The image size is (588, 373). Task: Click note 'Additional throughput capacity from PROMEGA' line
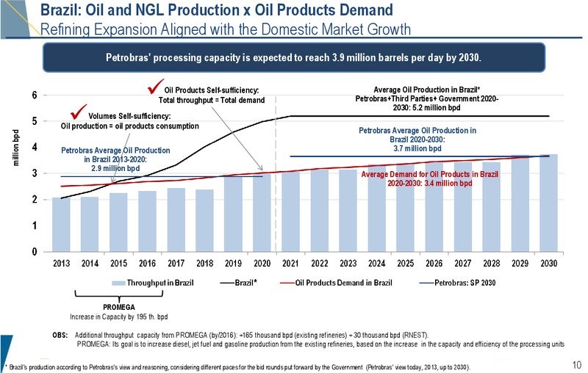pos(251,335)
